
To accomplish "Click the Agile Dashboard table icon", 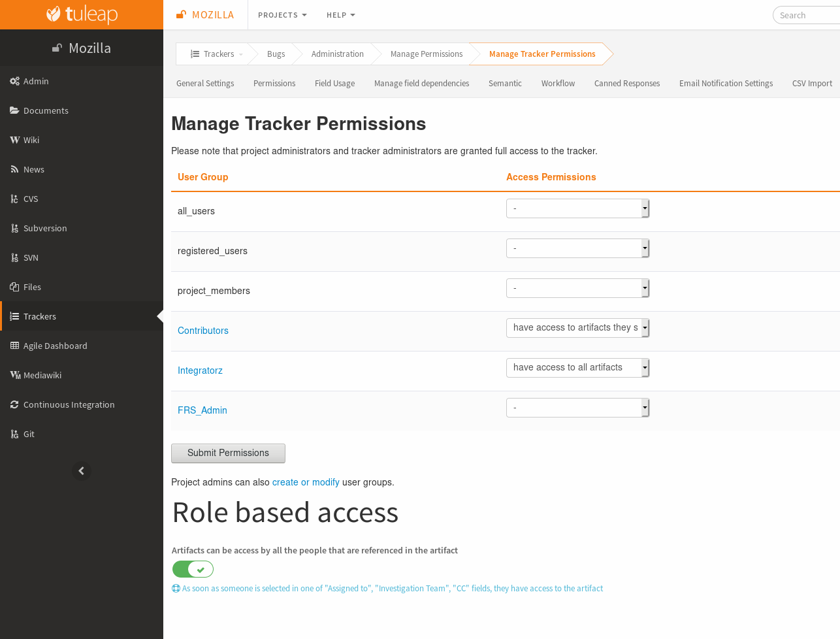I will pyautogui.click(x=14, y=346).
